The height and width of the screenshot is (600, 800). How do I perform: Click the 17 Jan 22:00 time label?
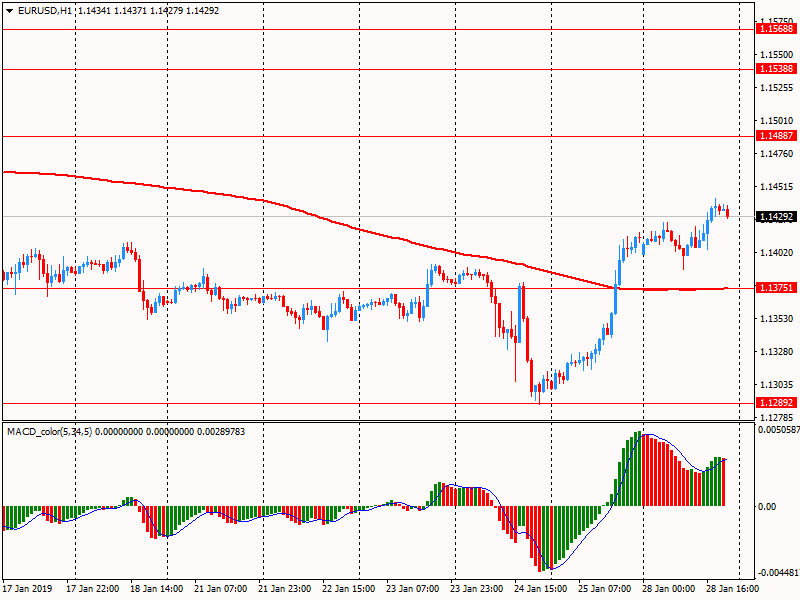93,588
